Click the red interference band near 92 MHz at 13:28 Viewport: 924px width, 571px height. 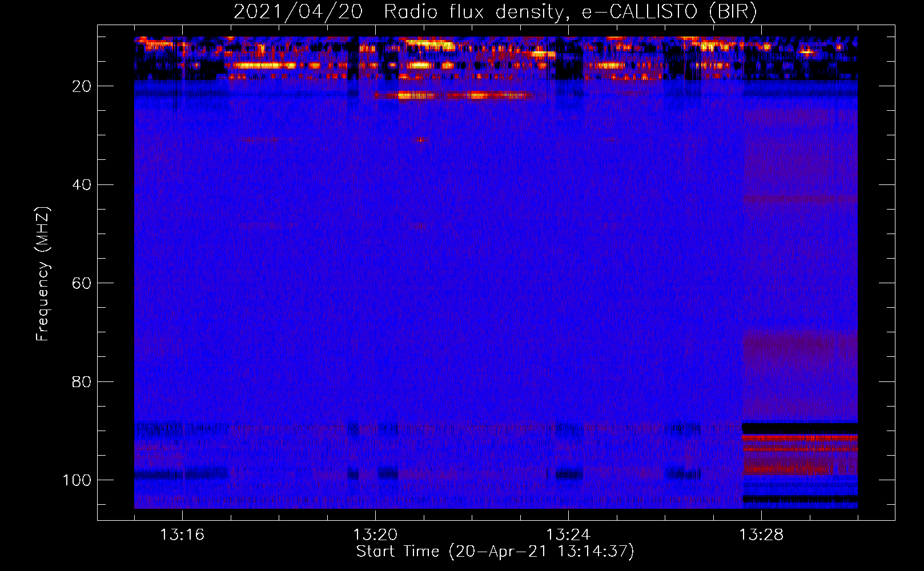click(x=800, y=438)
